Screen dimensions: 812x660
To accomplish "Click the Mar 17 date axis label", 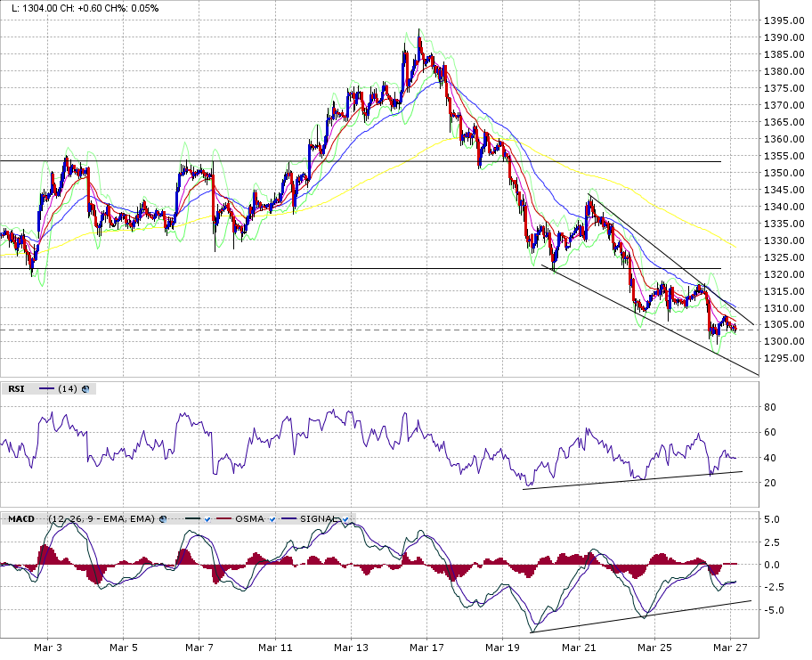I will (x=426, y=648).
